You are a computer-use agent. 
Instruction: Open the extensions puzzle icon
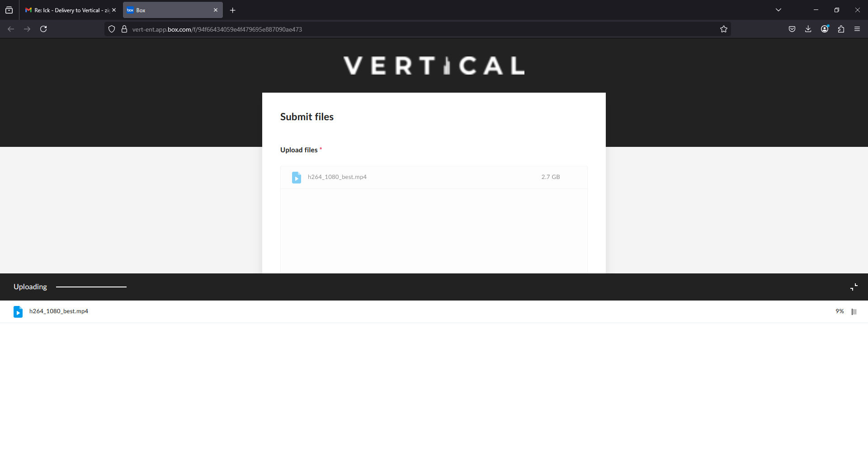841,29
